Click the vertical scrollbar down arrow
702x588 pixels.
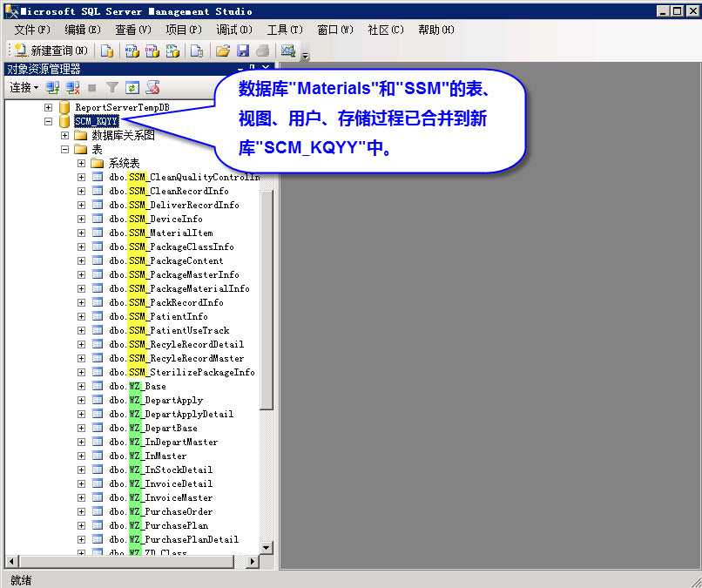[x=267, y=547]
